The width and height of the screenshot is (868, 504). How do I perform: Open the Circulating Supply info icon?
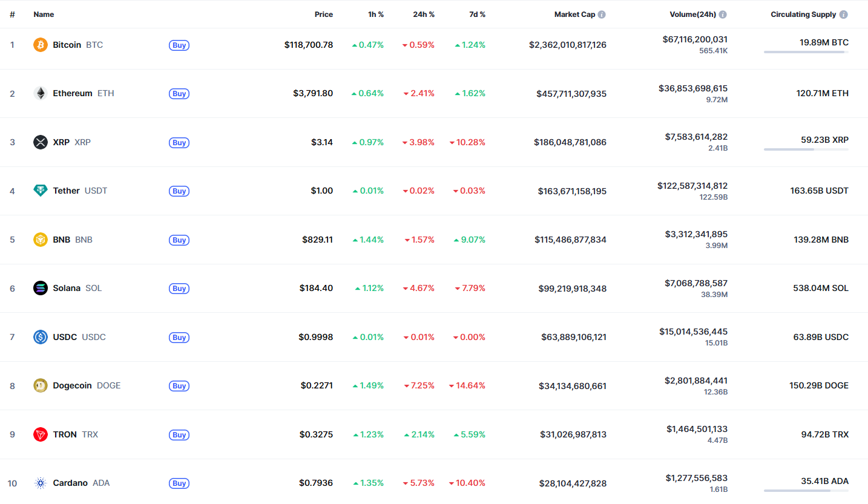click(844, 15)
